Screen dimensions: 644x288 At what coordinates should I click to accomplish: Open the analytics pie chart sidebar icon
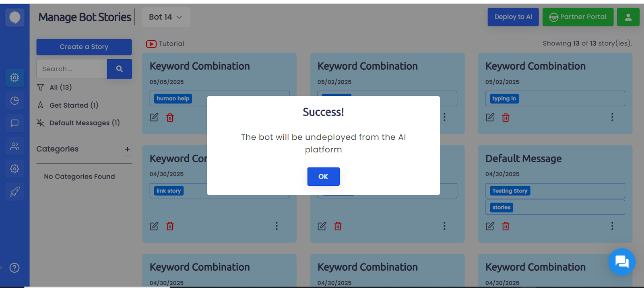(x=14, y=100)
